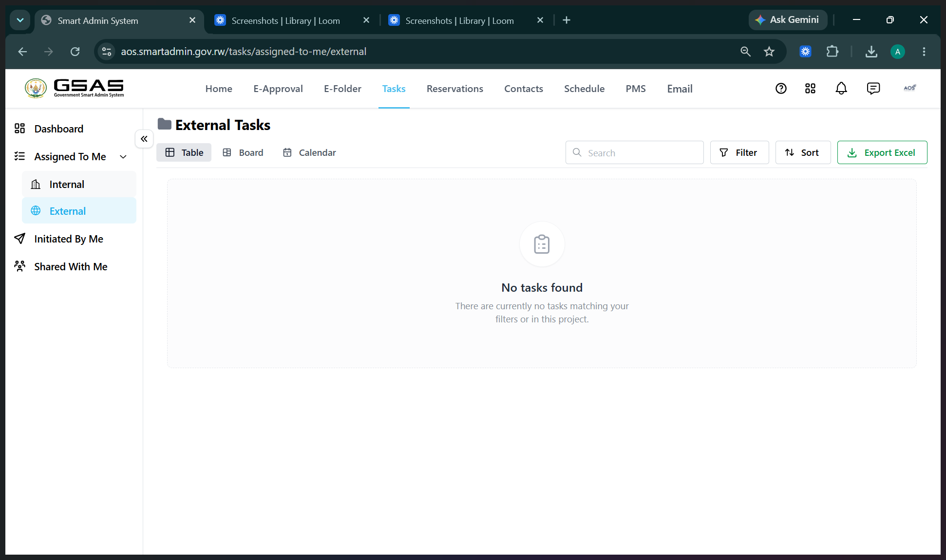Click the site info icon in address bar

107,52
